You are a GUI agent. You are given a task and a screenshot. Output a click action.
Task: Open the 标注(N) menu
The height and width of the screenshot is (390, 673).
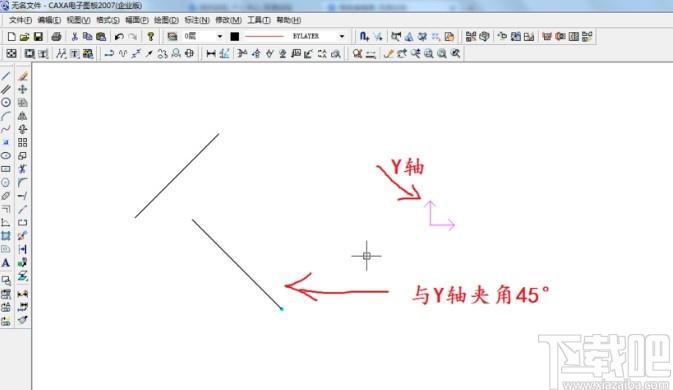197,20
